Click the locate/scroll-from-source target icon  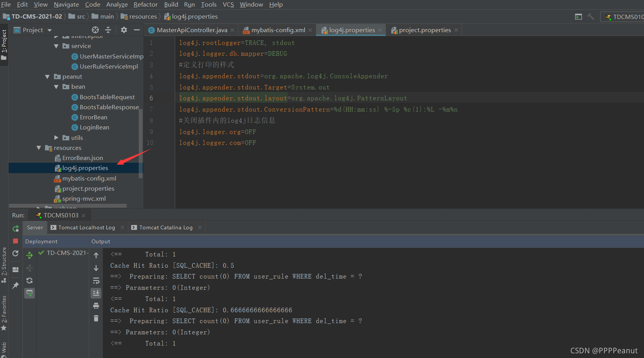tap(95, 30)
